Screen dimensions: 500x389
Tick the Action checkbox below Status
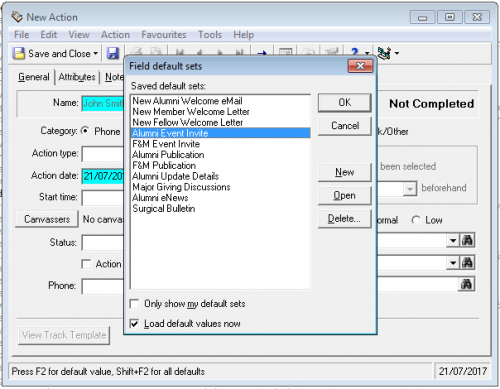point(86,264)
